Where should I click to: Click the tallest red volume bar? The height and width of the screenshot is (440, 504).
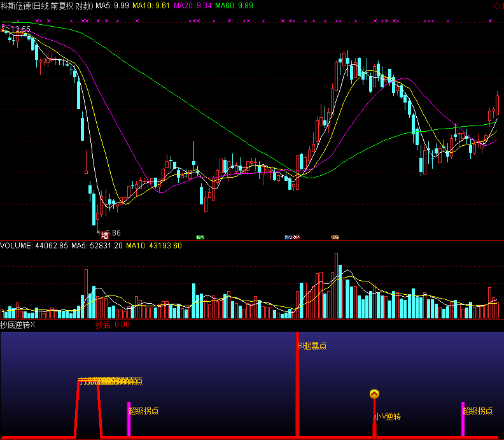(336, 286)
